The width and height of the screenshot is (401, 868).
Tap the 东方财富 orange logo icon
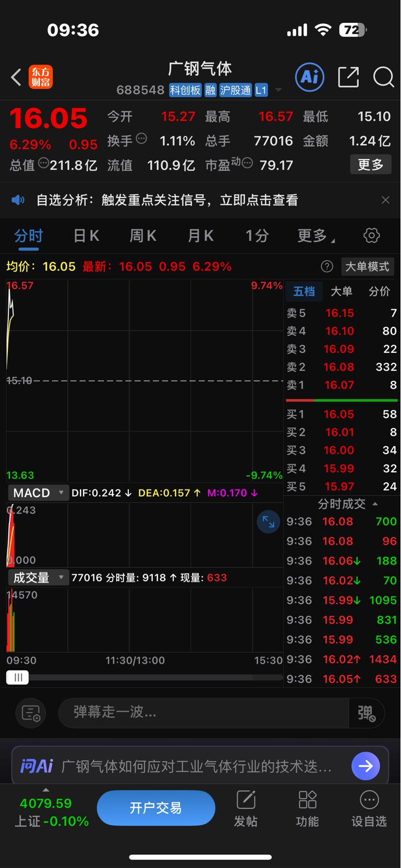pyautogui.click(x=41, y=77)
